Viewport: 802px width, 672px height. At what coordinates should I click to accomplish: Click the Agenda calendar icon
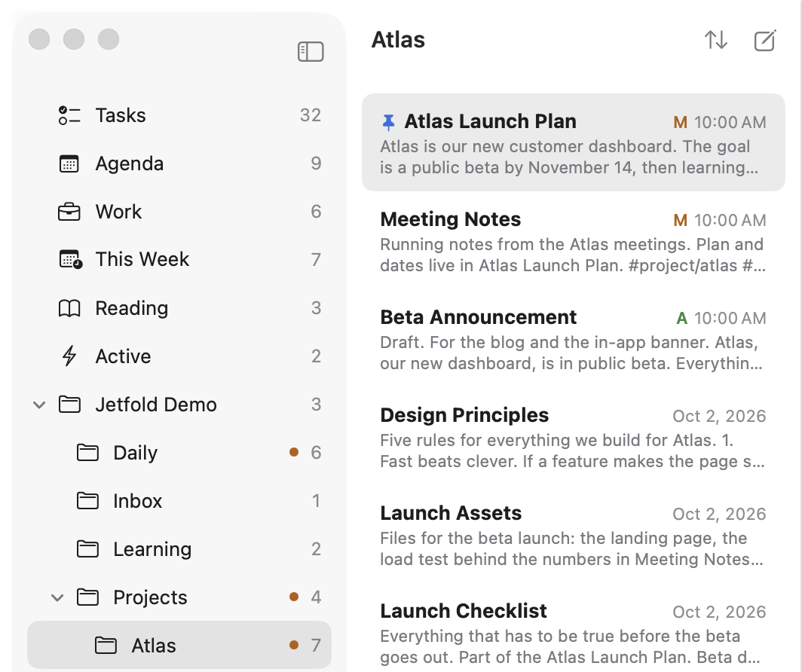tap(69, 163)
